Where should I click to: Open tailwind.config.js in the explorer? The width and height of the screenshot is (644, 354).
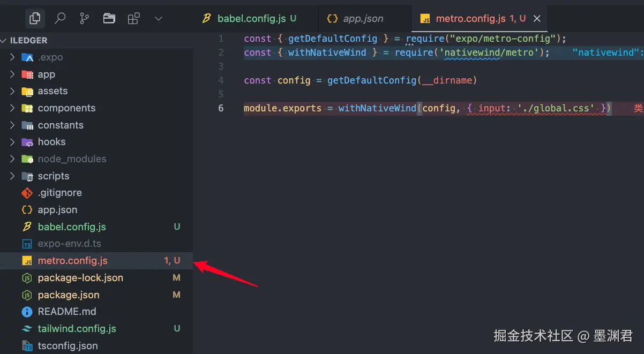(x=77, y=329)
